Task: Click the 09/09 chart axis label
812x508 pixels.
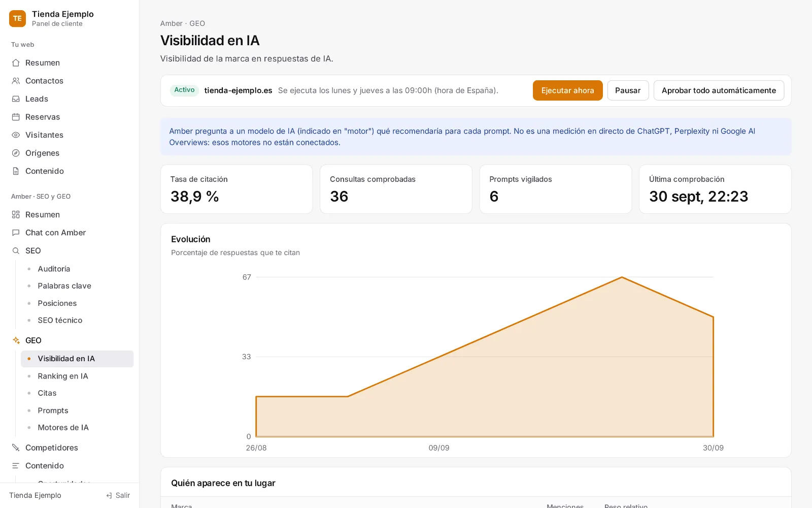Action: [439, 448]
